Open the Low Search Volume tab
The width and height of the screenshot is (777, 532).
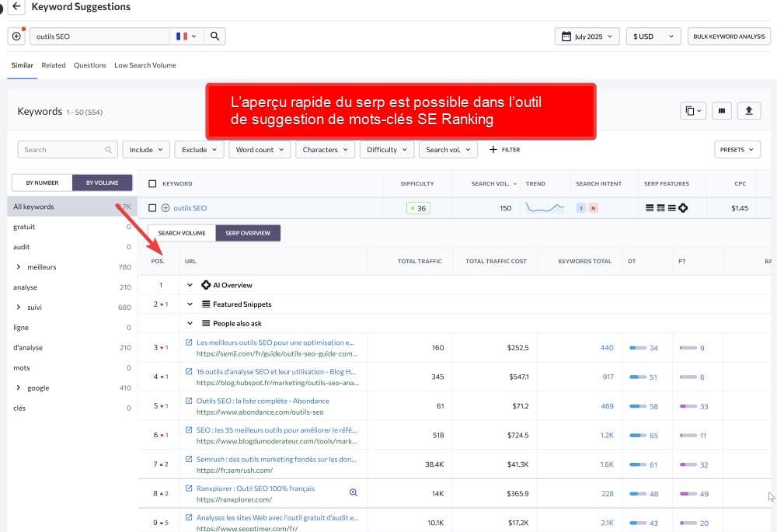145,65
